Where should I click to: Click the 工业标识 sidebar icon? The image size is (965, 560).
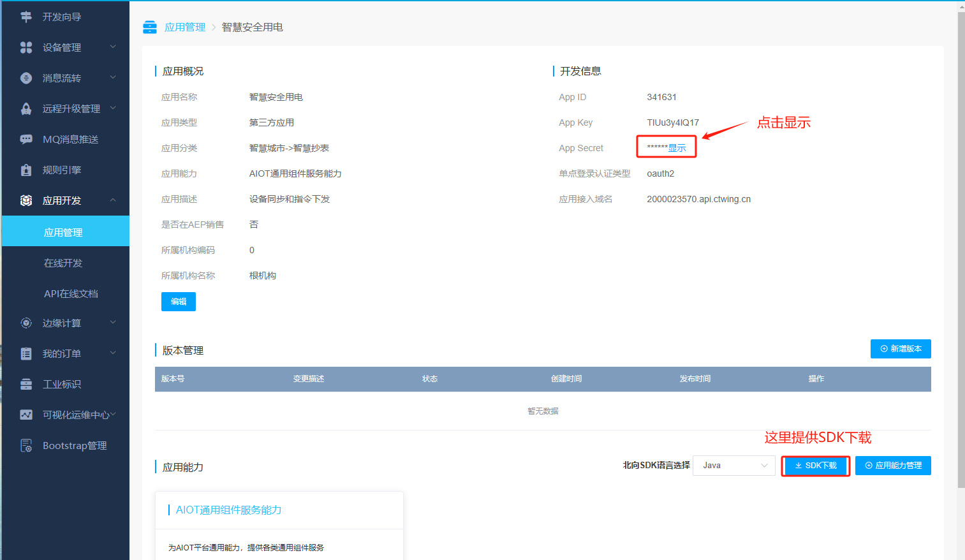[26, 385]
